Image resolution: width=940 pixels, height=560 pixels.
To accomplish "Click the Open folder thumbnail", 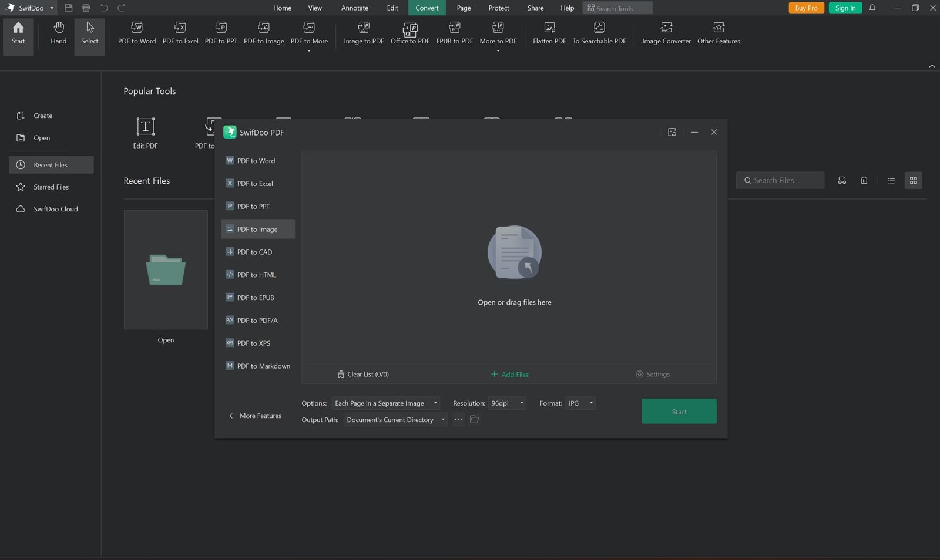I will point(166,269).
